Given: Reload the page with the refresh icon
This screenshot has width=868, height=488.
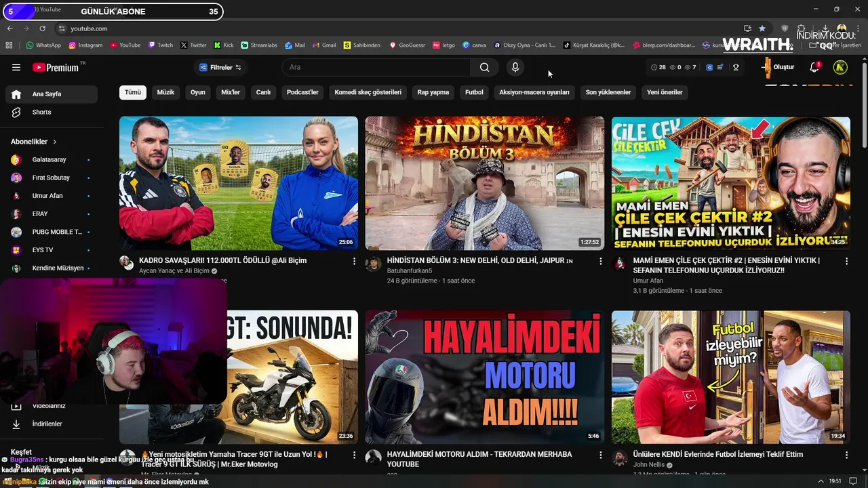Looking at the screenshot, I should point(42,28).
